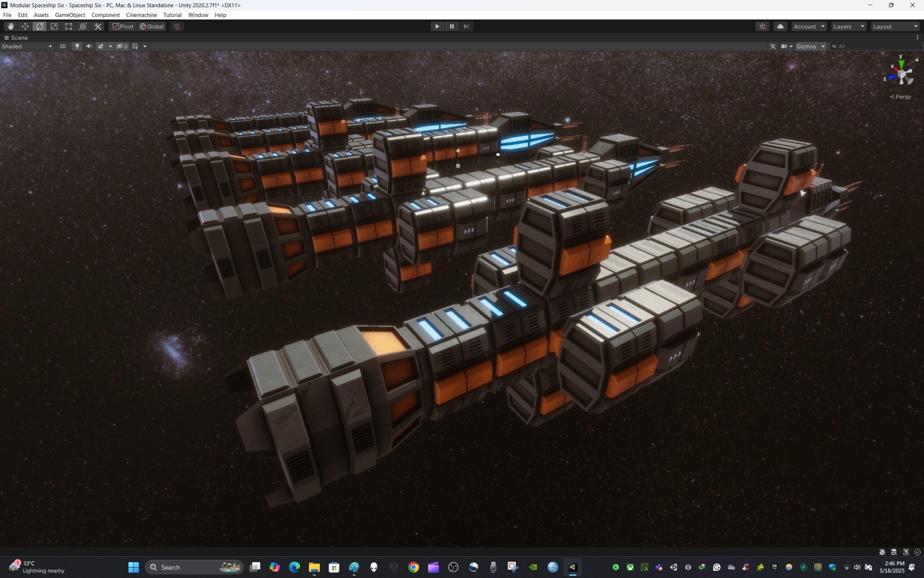Select the Scale tool
This screenshot has height=578, width=924.
(54, 26)
